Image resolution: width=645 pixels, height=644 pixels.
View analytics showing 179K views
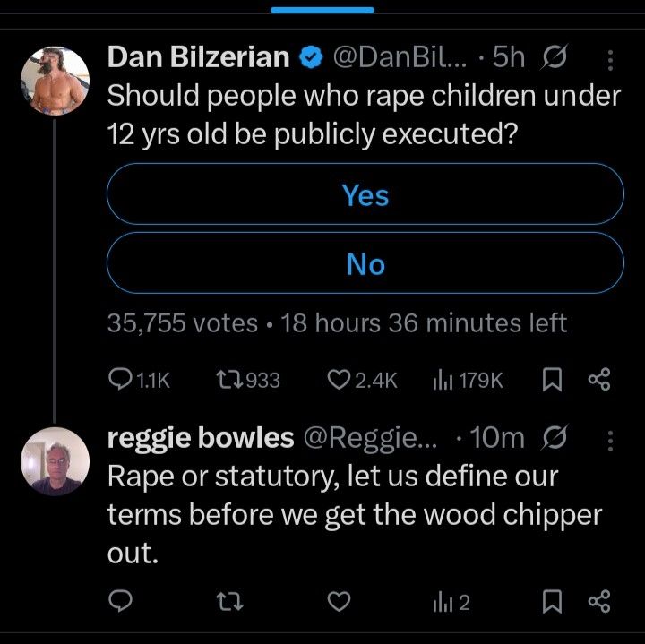(x=443, y=381)
